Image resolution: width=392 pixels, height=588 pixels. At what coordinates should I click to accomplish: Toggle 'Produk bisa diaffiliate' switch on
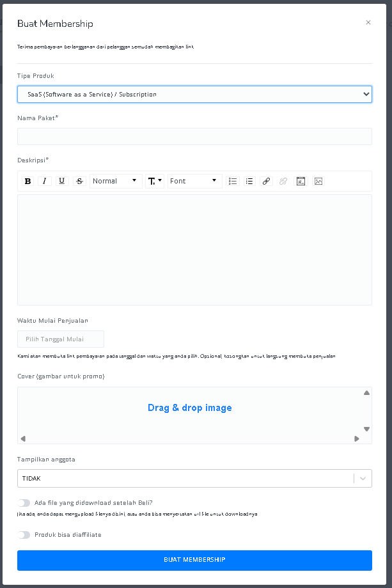[x=24, y=535]
